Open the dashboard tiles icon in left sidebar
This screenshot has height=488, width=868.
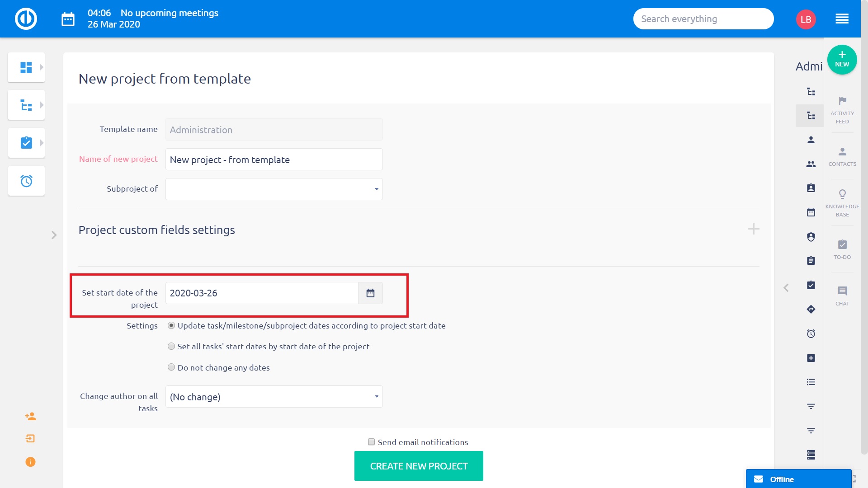pyautogui.click(x=26, y=67)
